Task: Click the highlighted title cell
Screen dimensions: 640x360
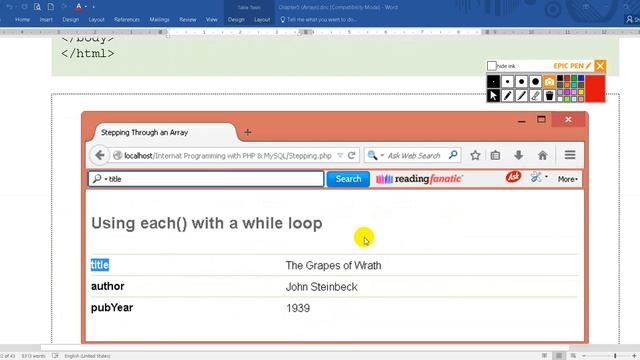Action: 100,265
